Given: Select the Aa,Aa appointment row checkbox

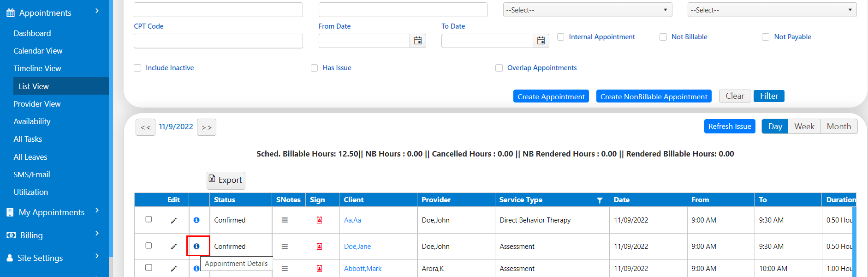Looking at the screenshot, I should 149,219.
